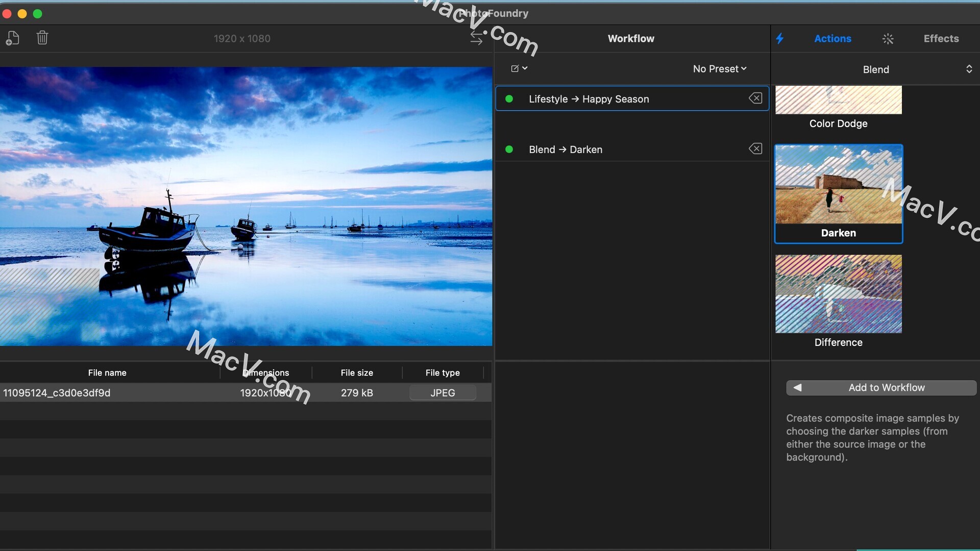The image size is (980, 551).
Task: Select the Color Dodge blend thumbnail
Action: pyautogui.click(x=838, y=100)
